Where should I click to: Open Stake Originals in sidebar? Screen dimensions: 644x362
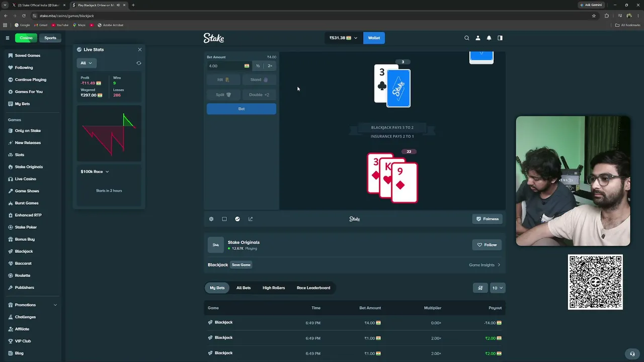(29, 167)
